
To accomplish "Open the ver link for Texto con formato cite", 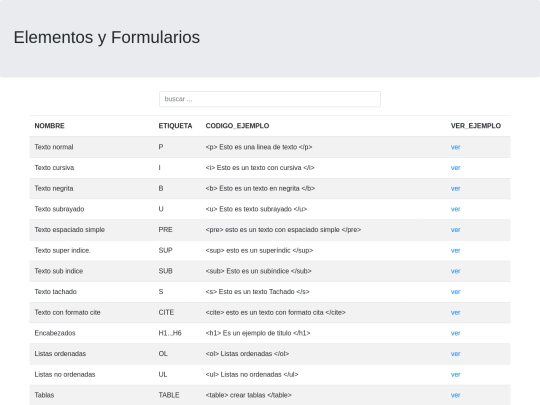I will (x=455, y=312).
